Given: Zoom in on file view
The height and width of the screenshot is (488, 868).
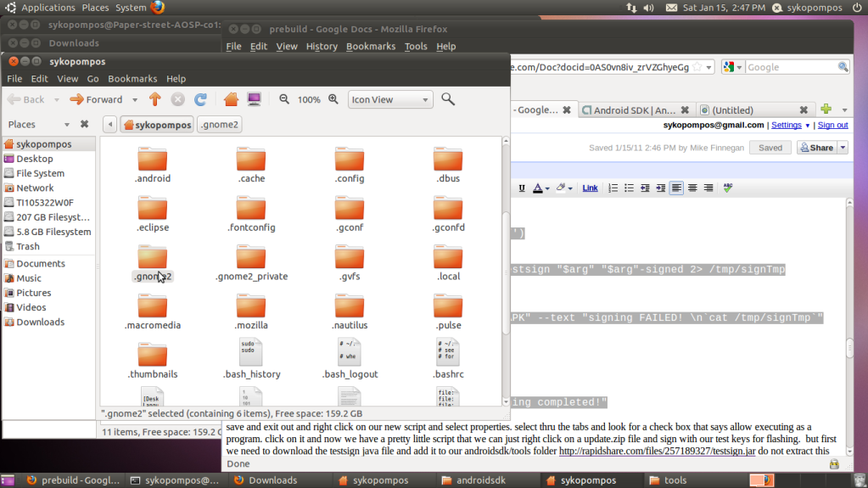Looking at the screenshot, I should click(333, 99).
